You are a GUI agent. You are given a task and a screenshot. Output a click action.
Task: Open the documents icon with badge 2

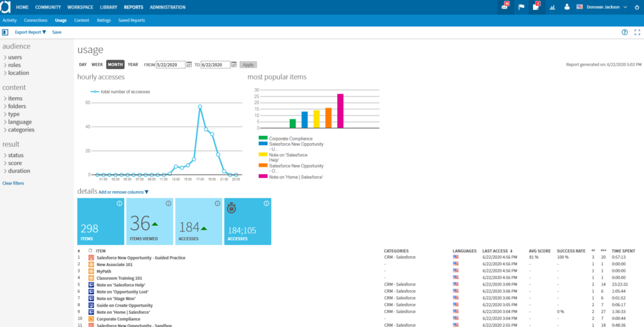tap(536, 7)
